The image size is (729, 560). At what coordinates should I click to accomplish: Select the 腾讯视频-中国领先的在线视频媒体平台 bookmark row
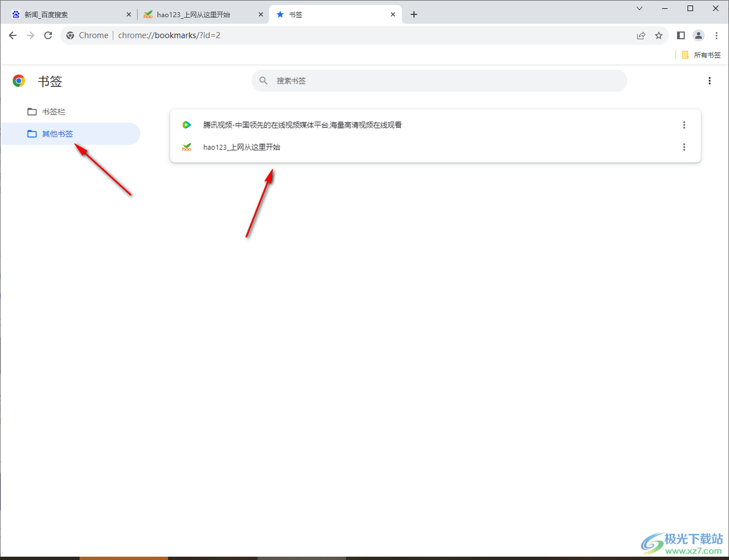click(436, 125)
